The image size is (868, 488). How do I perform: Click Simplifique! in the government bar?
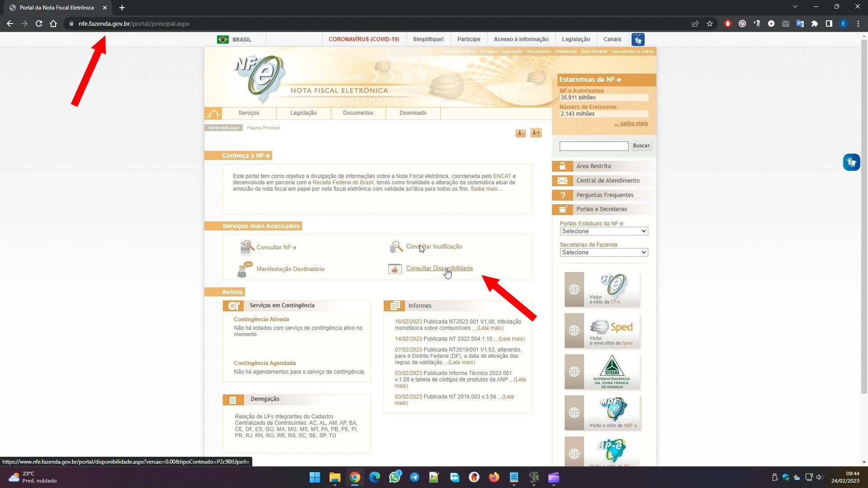(x=429, y=39)
